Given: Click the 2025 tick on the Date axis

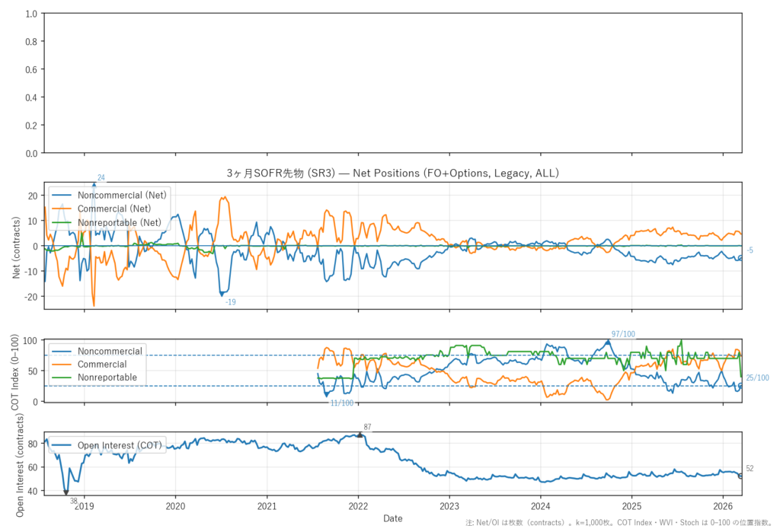Looking at the screenshot, I should (631, 505).
